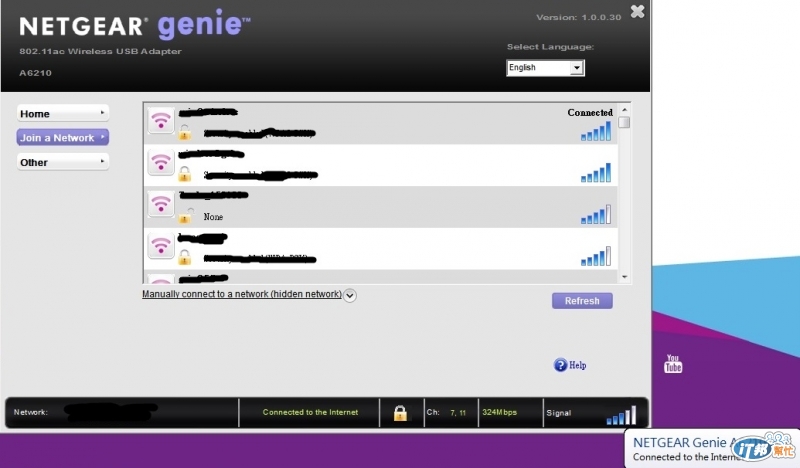Screen dimensions: 800x468
Task: Open the Other menu
Action: 63,162
